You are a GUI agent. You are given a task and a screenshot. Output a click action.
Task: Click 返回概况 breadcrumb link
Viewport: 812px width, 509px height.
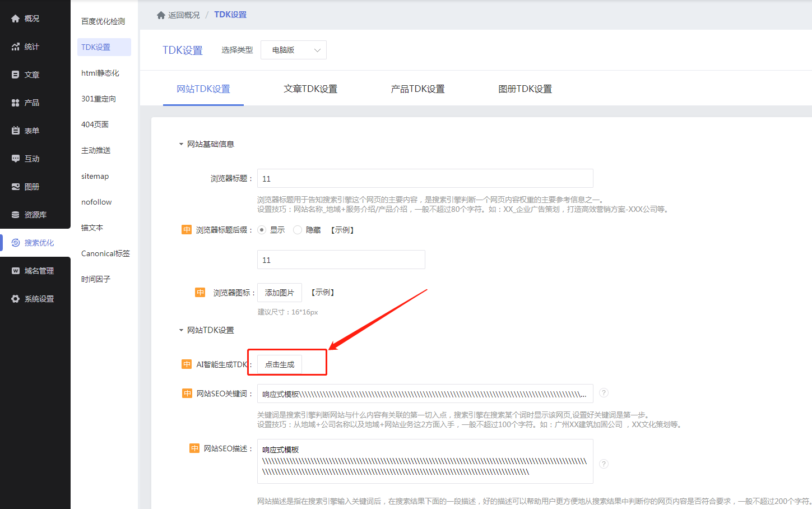(184, 15)
